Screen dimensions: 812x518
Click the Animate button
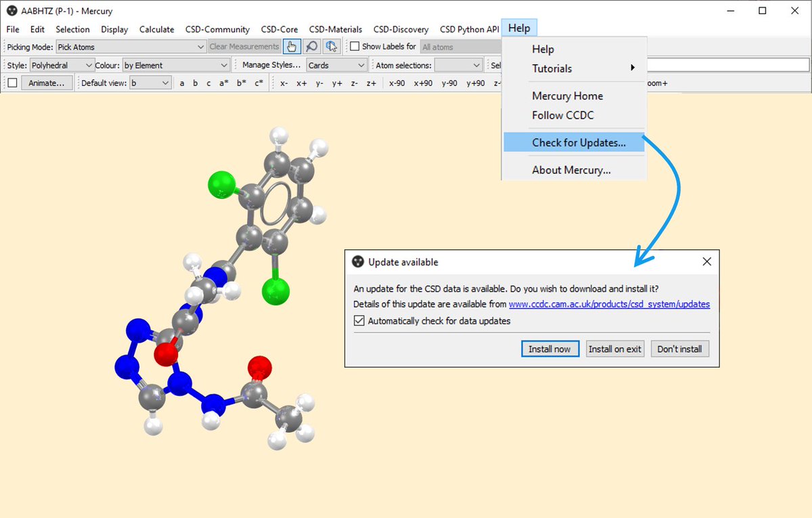pyautogui.click(x=46, y=83)
